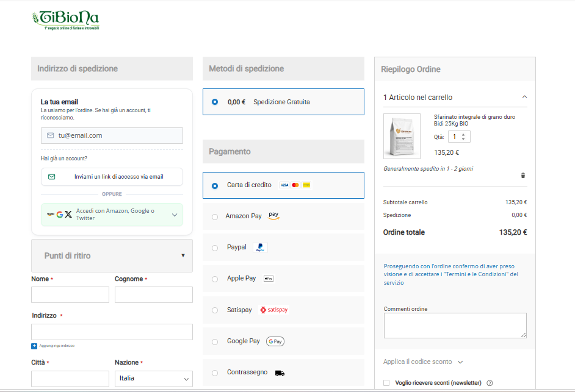
Task: Click the Satispay logo
Action: pyautogui.click(x=274, y=310)
